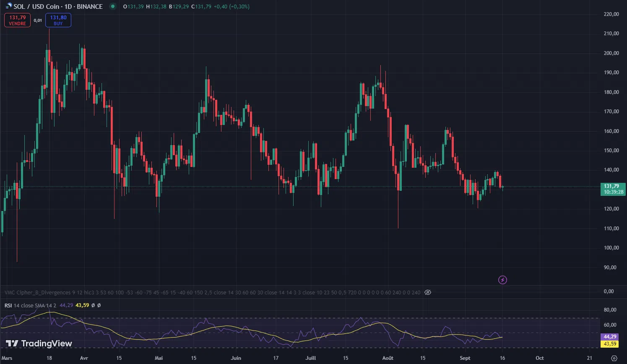Click the Mars label on time axis
The height and width of the screenshot is (364, 627).
pos(7,358)
